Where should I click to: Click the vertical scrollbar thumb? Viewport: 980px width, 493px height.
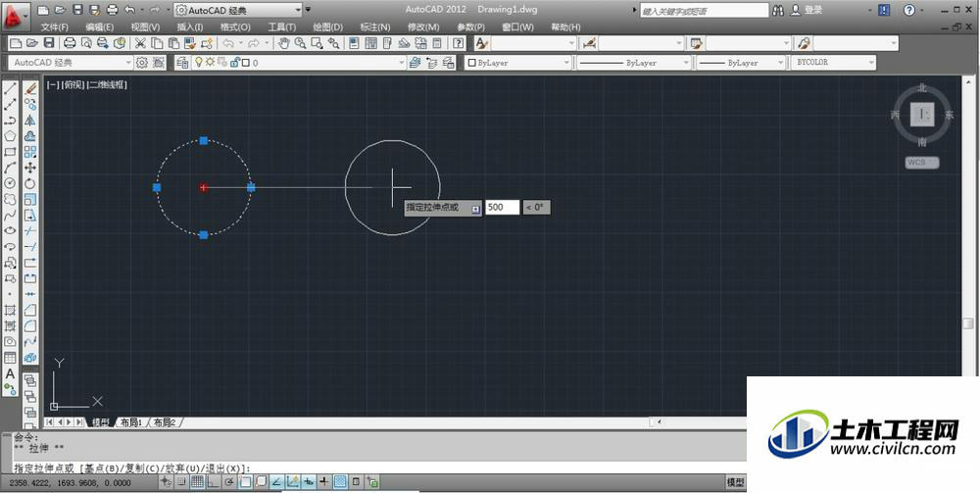point(967,323)
